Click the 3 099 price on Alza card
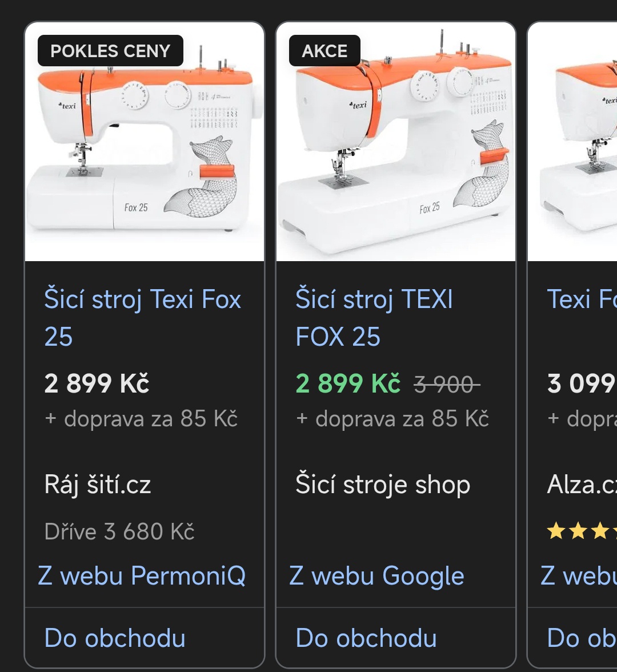This screenshot has height=672, width=617. click(x=576, y=383)
